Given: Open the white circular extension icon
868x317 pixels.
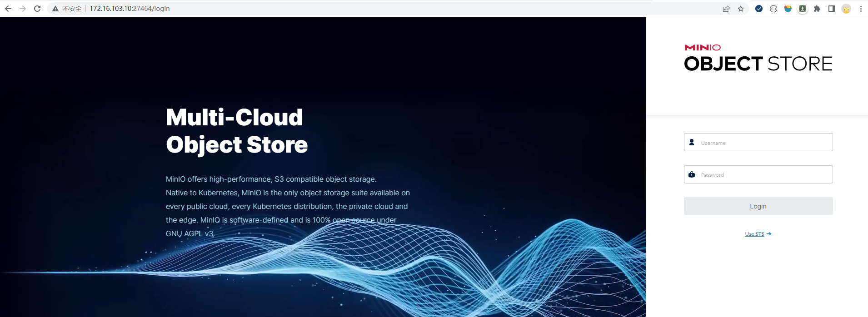Looking at the screenshot, I should coord(773,9).
